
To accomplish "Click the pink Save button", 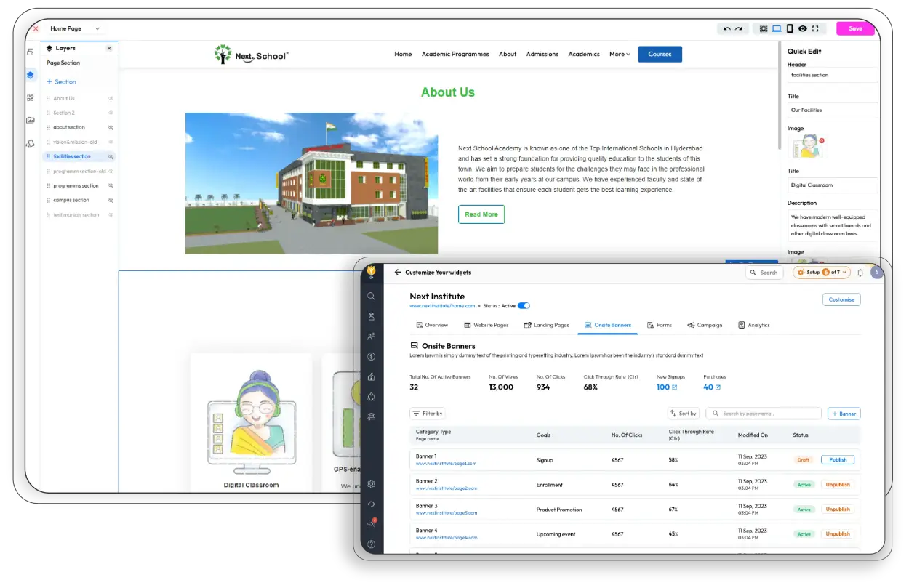I will [855, 28].
